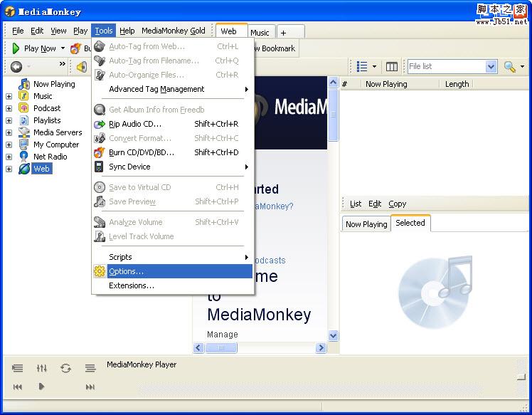The height and width of the screenshot is (415, 532).
Task: Expand the Playlists tree node
Action: tap(9, 120)
